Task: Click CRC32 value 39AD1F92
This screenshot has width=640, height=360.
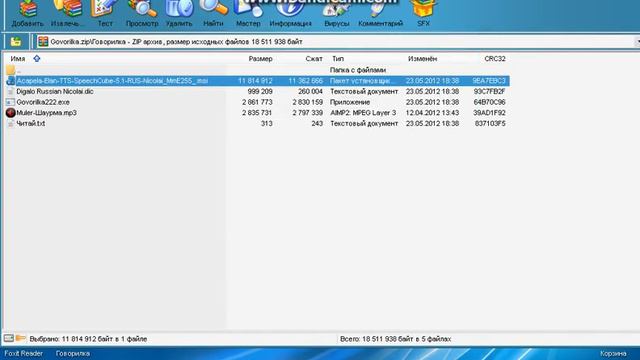Action: 489,113
